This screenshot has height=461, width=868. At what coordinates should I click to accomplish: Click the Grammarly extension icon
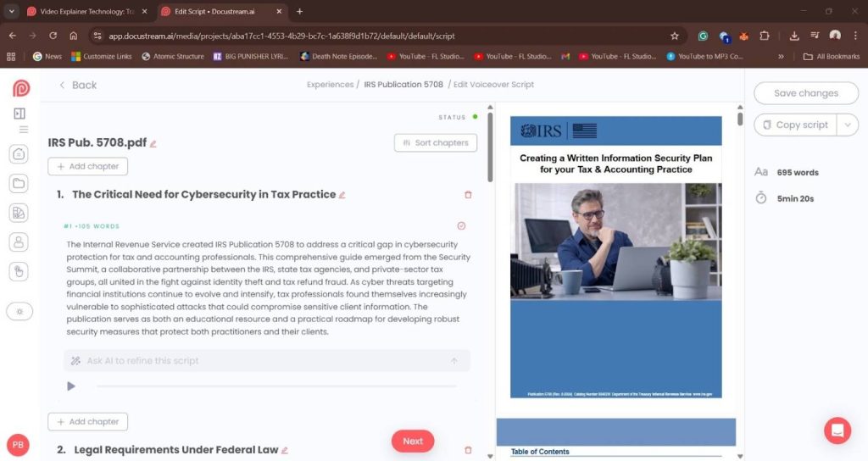[x=703, y=36]
